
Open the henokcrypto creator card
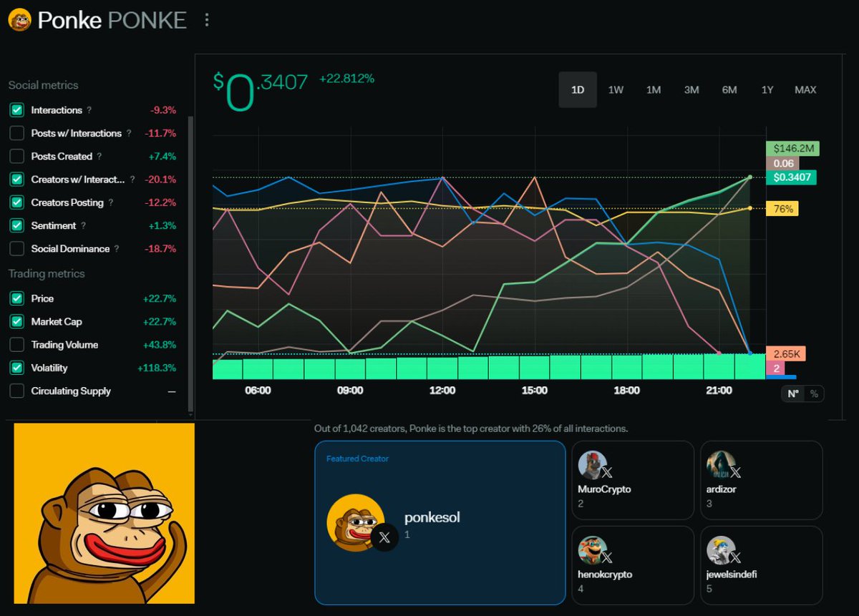(633, 565)
